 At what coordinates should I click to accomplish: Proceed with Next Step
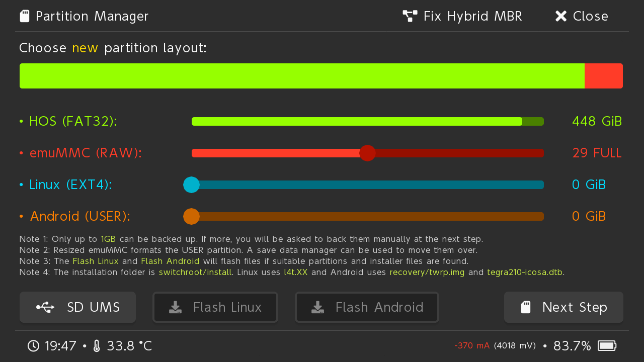pos(563,307)
